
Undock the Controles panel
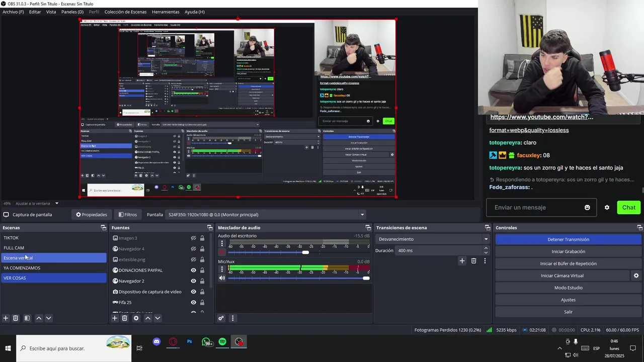point(639,228)
